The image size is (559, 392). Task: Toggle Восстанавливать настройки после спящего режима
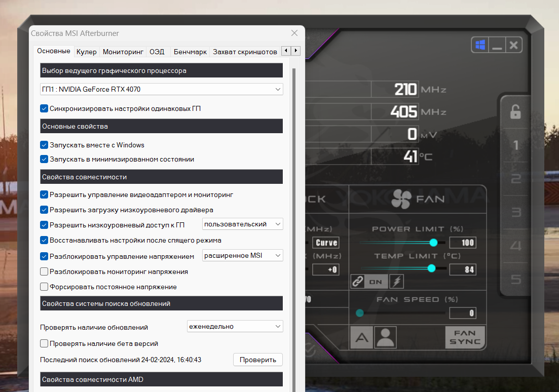(44, 240)
